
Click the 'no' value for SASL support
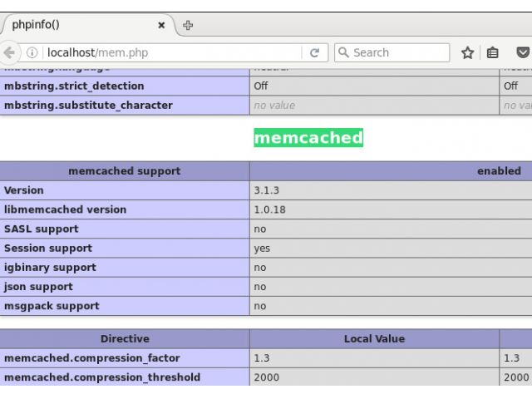point(260,229)
